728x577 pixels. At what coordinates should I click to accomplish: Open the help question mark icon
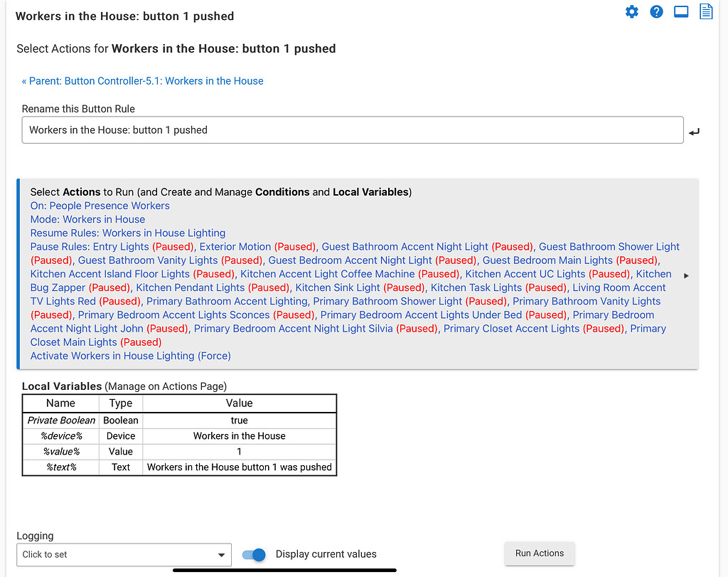click(656, 11)
